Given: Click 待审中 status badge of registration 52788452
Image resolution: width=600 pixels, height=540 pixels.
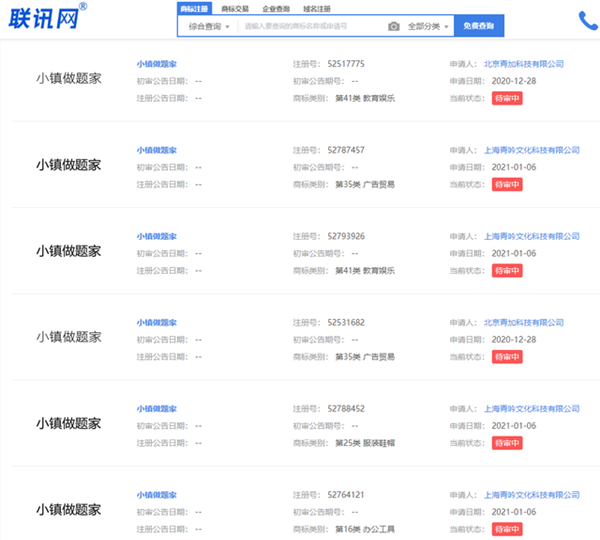Looking at the screenshot, I should [x=507, y=443].
